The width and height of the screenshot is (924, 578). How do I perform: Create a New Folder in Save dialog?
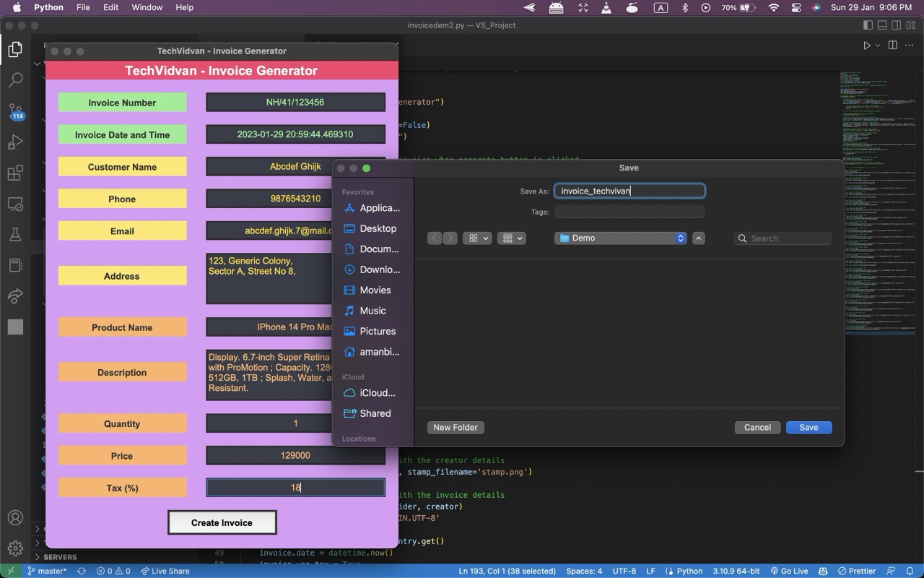coord(456,428)
